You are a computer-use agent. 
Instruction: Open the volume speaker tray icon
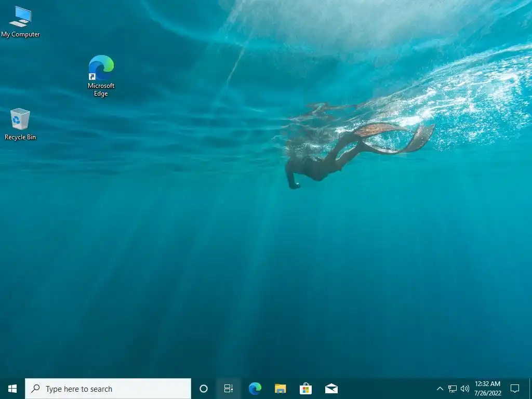465,389
